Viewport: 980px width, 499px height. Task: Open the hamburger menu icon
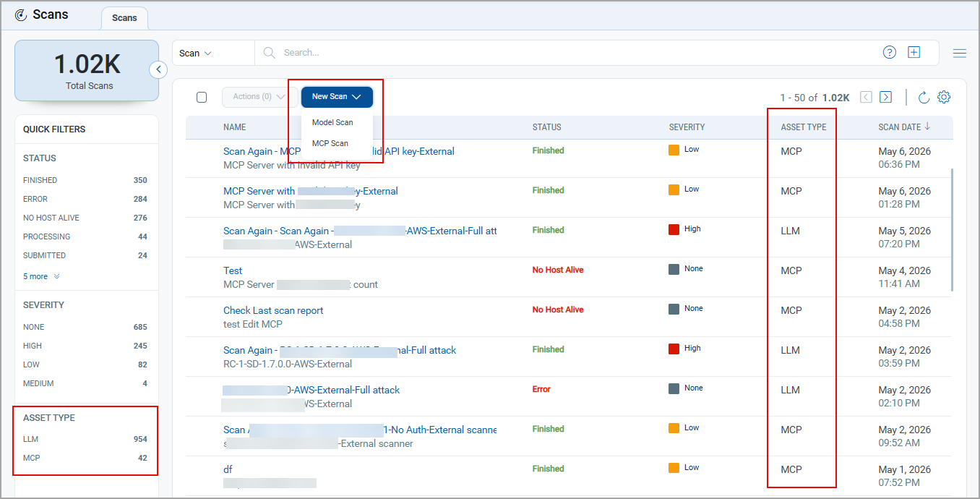960,53
